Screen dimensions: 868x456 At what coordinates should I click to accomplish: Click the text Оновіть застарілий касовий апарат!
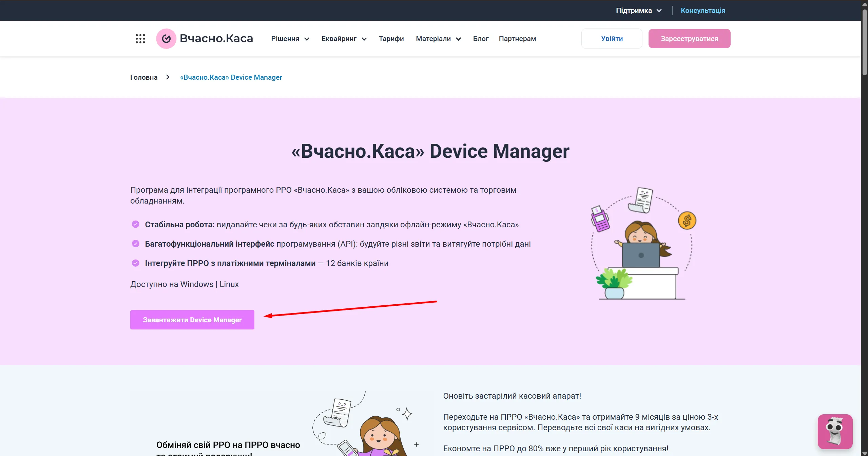512,396
